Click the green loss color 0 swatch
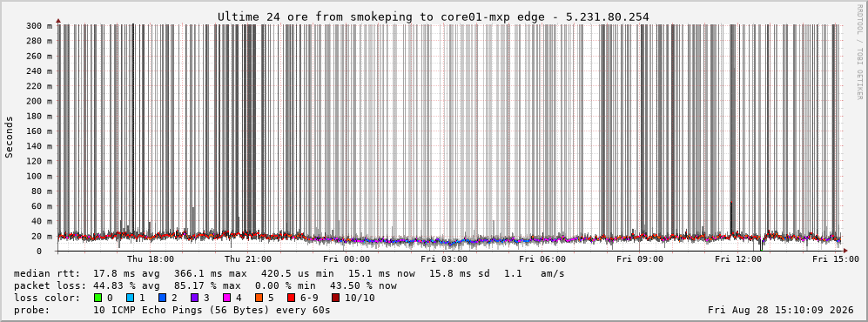The width and height of the screenshot is (868, 322). click(98, 299)
